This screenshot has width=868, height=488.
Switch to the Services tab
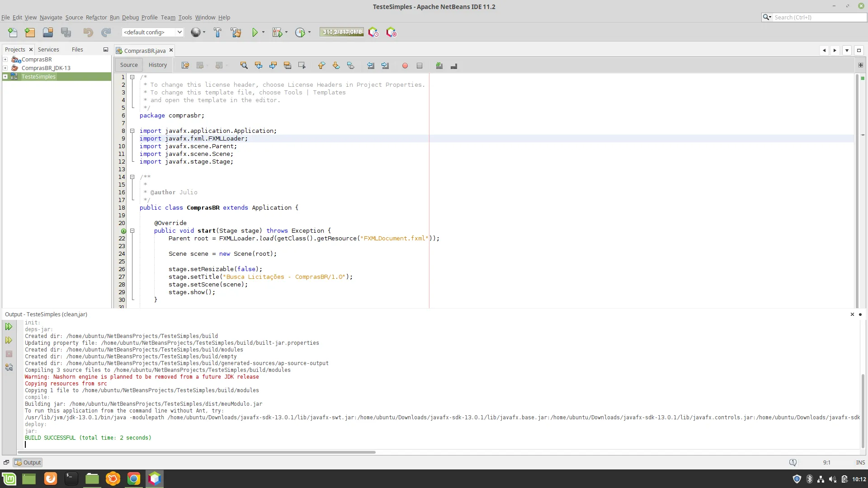[48, 49]
